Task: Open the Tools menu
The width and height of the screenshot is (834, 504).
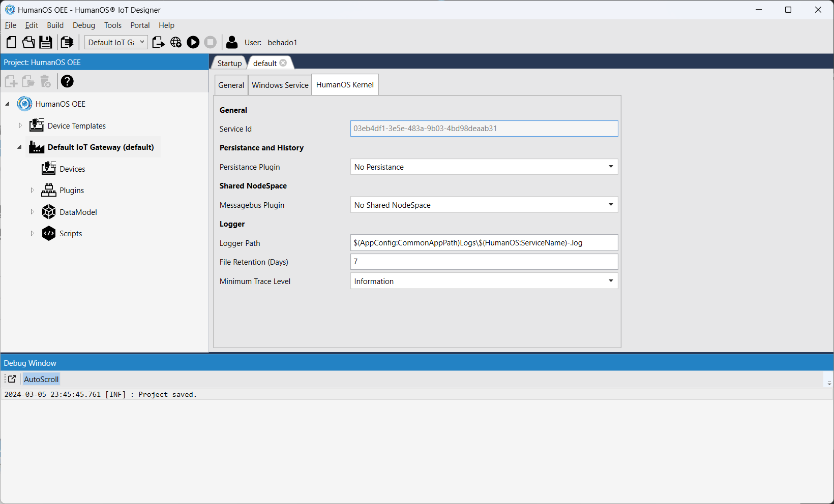Action: (113, 25)
